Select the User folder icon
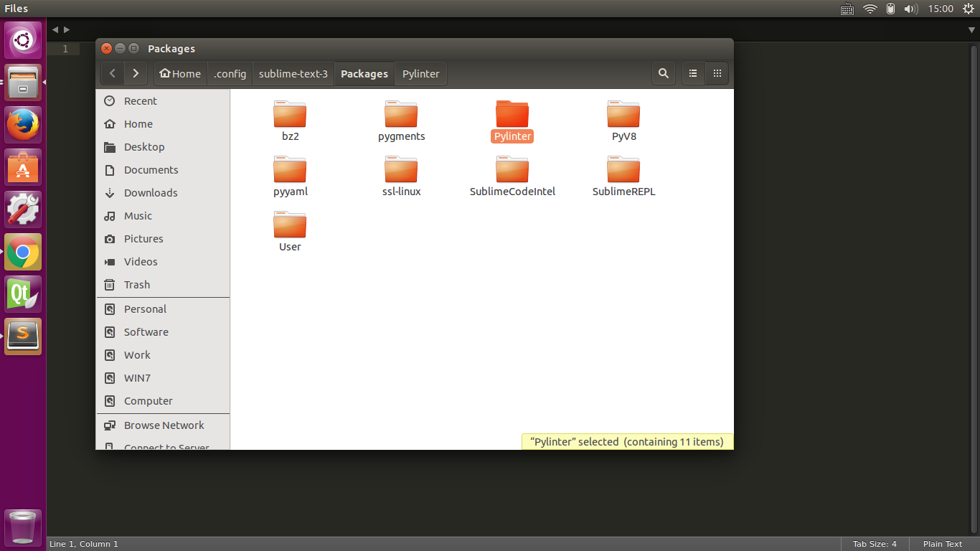Image resolution: width=980 pixels, height=551 pixels. click(290, 225)
